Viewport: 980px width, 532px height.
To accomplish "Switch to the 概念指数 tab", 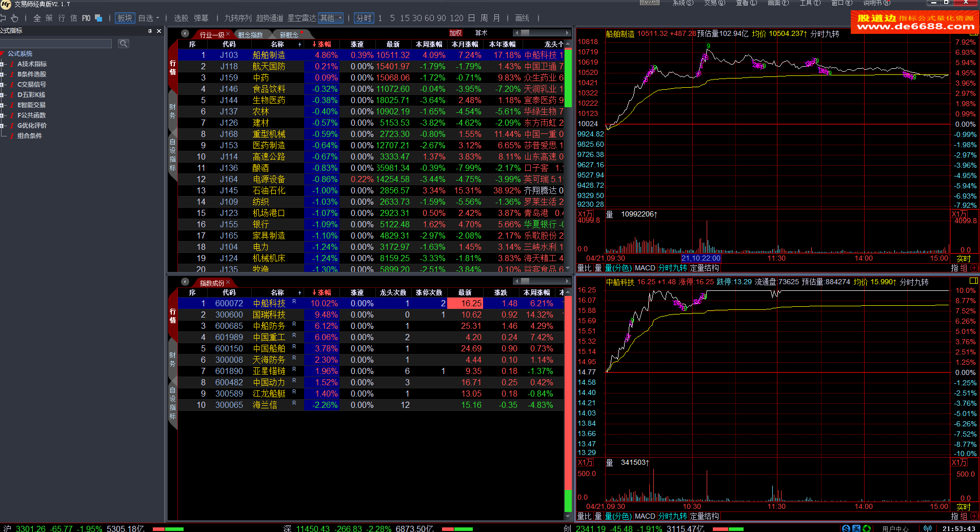I will (250, 35).
